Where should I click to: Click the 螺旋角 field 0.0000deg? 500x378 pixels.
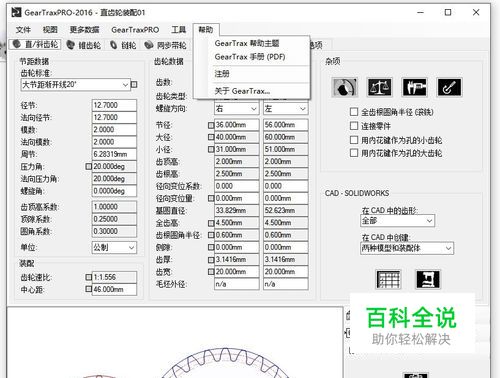[114, 191]
